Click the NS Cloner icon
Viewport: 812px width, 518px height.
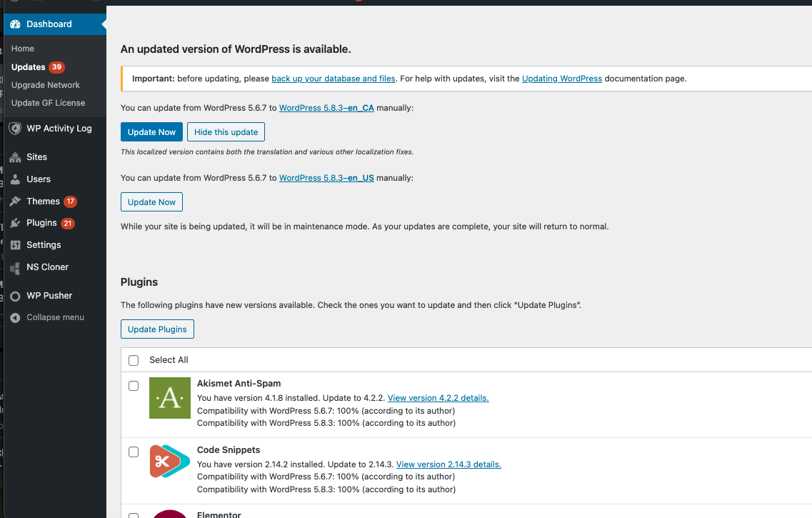click(x=16, y=267)
